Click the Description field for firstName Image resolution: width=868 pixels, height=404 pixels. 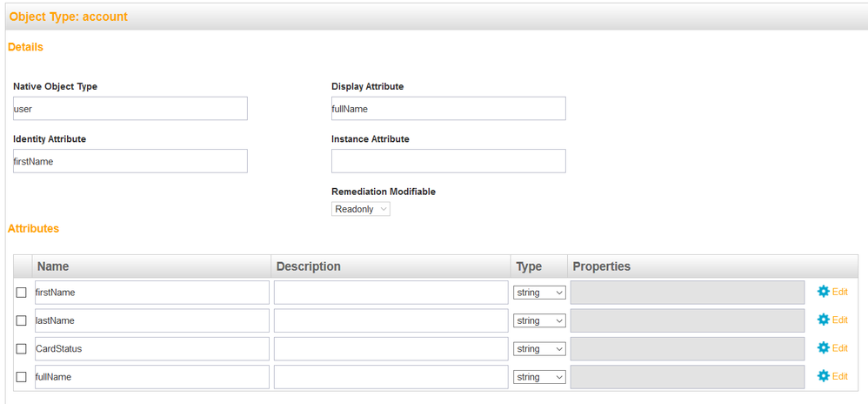tap(391, 293)
